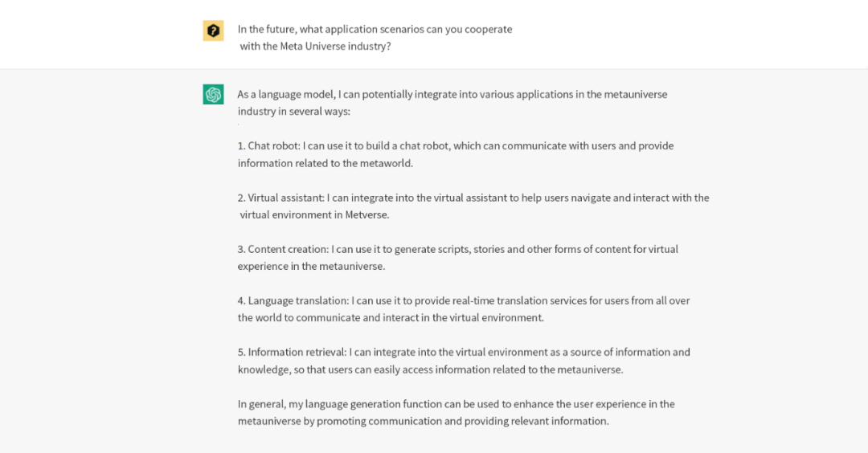This screenshot has width=868, height=453.
Task: Click the sentence beginning "As a language model"
Action: tap(452, 94)
